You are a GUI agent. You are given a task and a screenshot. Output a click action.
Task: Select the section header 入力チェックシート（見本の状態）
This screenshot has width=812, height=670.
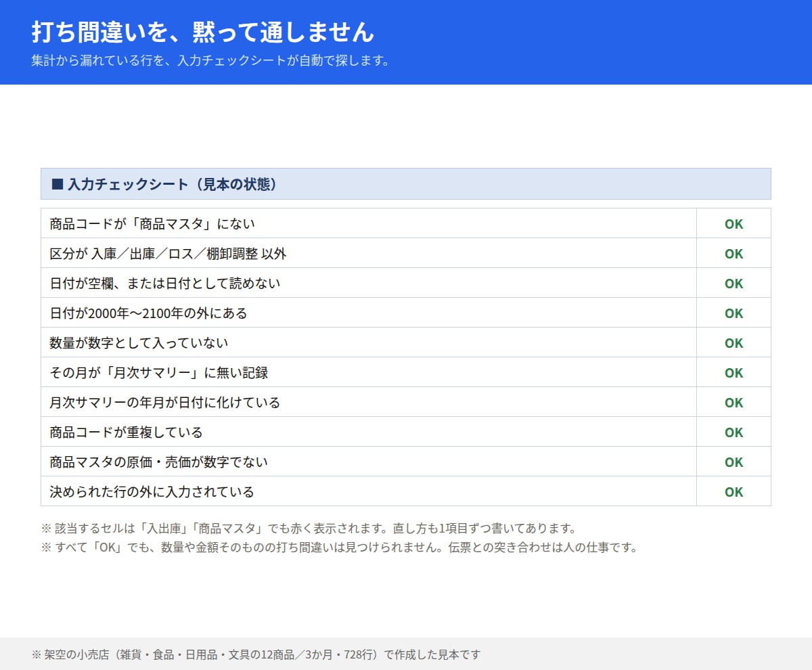pyautogui.click(x=406, y=184)
